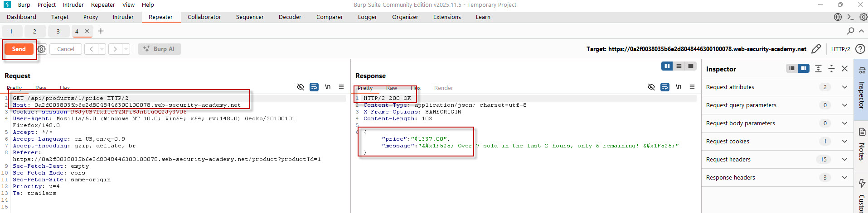Select top-bottom split layout
868x213 pixels.
679,66
